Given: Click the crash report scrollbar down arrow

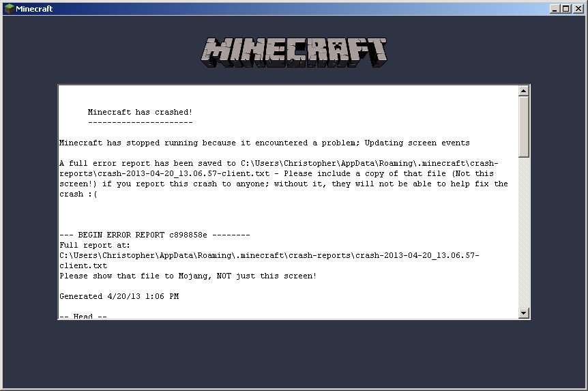Looking at the screenshot, I should pyautogui.click(x=523, y=313).
